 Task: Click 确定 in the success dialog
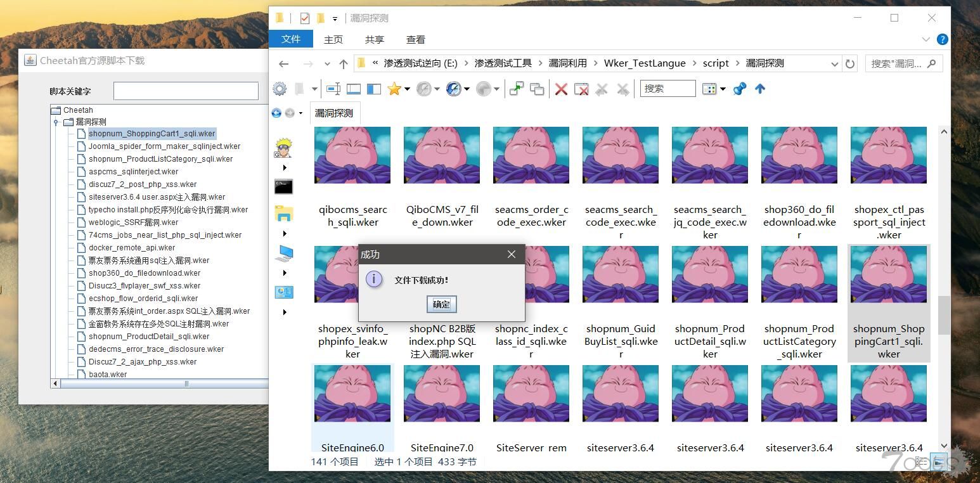(x=441, y=304)
